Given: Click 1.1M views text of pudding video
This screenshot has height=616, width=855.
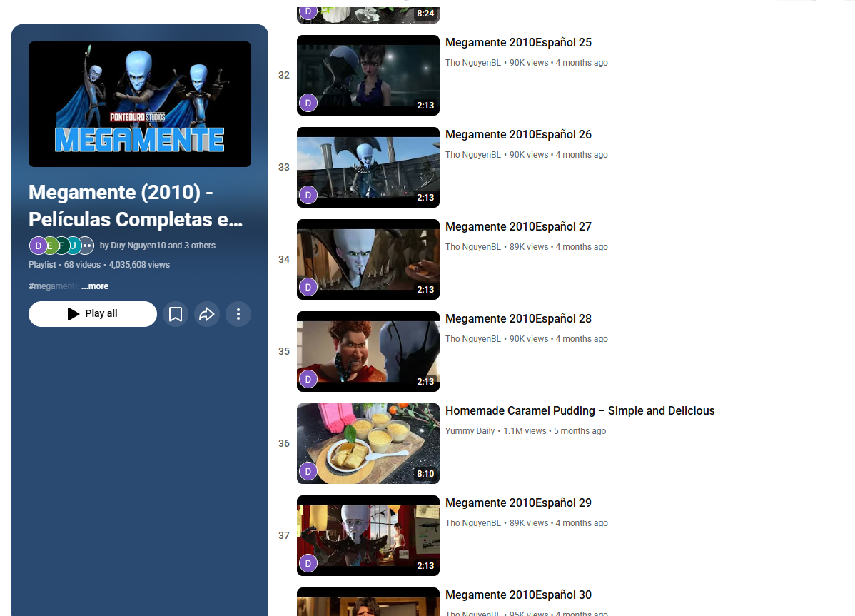Looking at the screenshot, I should tap(525, 431).
